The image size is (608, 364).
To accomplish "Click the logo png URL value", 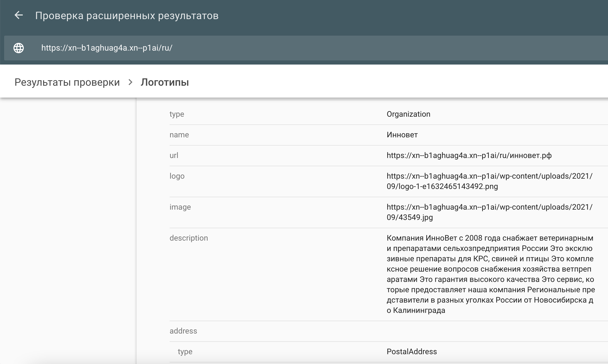I will tap(490, 181).
